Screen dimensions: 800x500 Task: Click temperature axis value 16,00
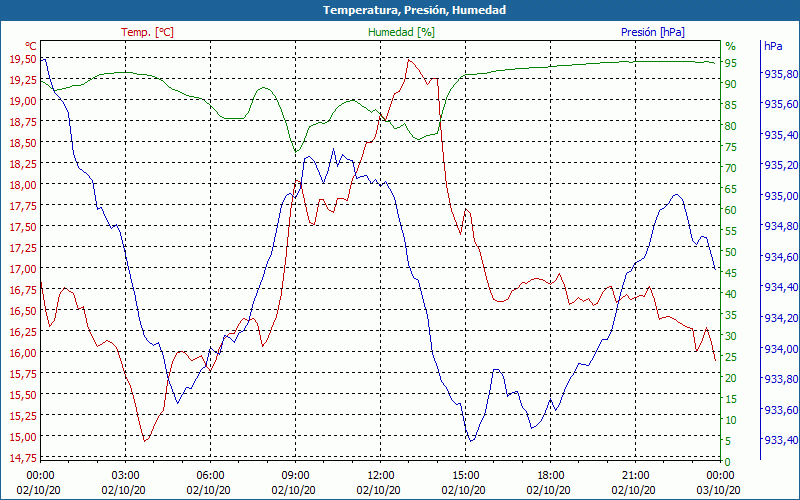tap(23, 353)
